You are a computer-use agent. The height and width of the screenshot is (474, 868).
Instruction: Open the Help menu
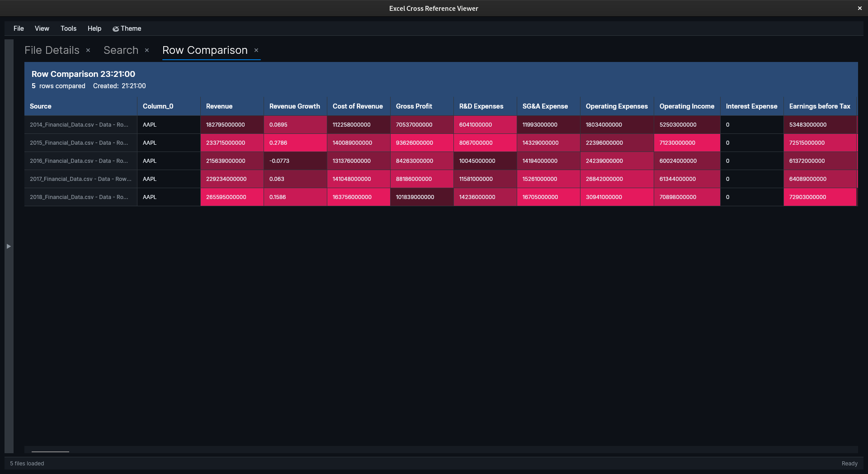[x=94, y=28]
